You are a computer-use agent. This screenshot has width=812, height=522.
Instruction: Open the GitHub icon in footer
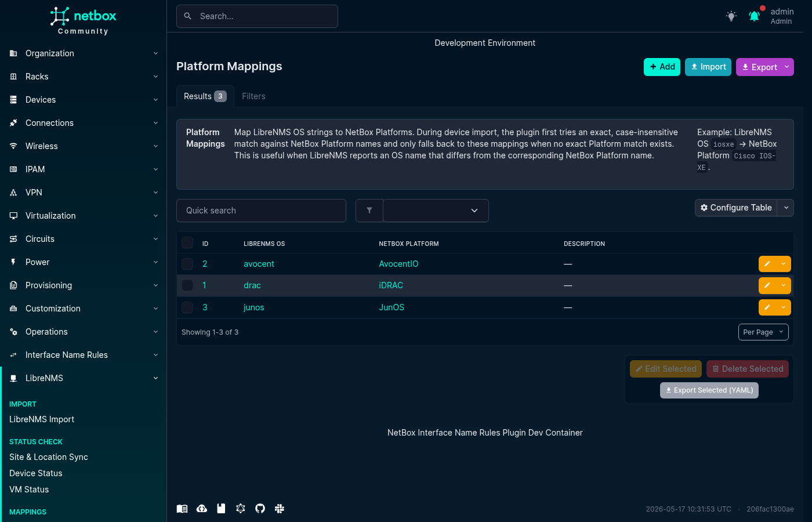260,509
